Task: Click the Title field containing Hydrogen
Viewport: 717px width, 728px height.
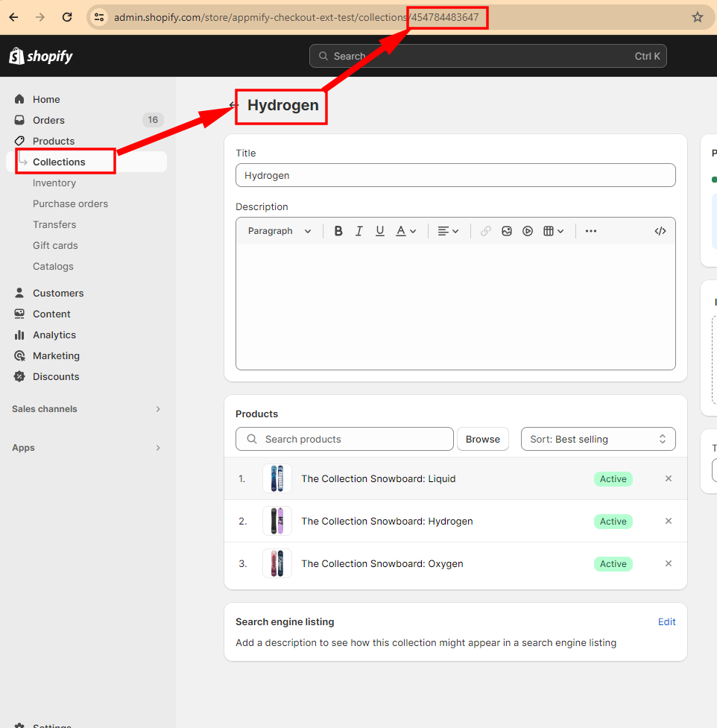Action: [455, 176]
